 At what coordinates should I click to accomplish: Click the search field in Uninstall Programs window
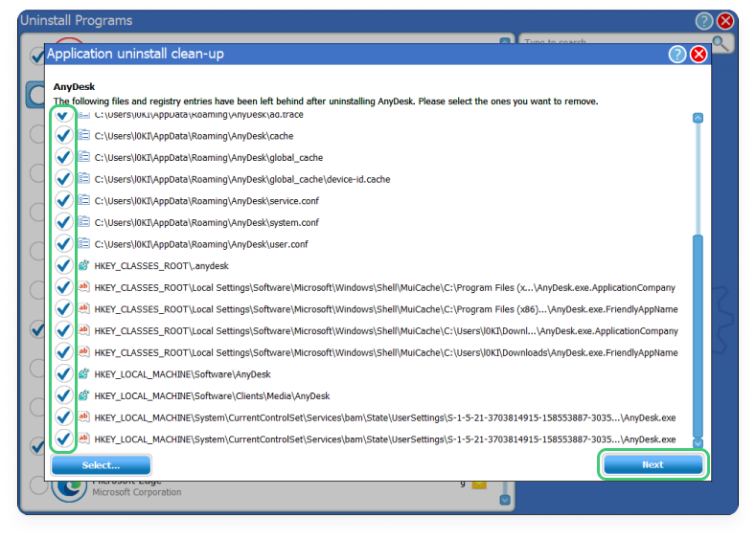[x=616, y=42]
